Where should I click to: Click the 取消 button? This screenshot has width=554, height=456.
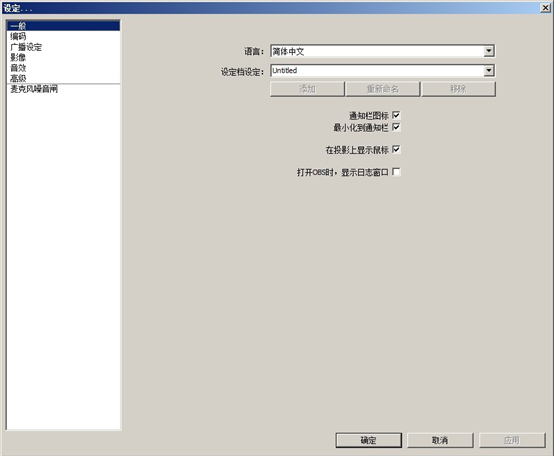(440, 440)
